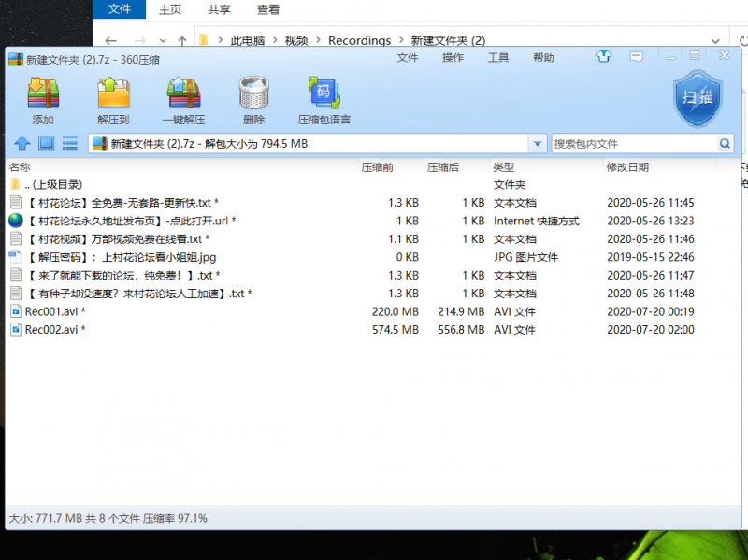The height and width of the screenshot is (560, 748).
Task: Click the 搜索包内文件 search field
Action: [x=634, y=144]
